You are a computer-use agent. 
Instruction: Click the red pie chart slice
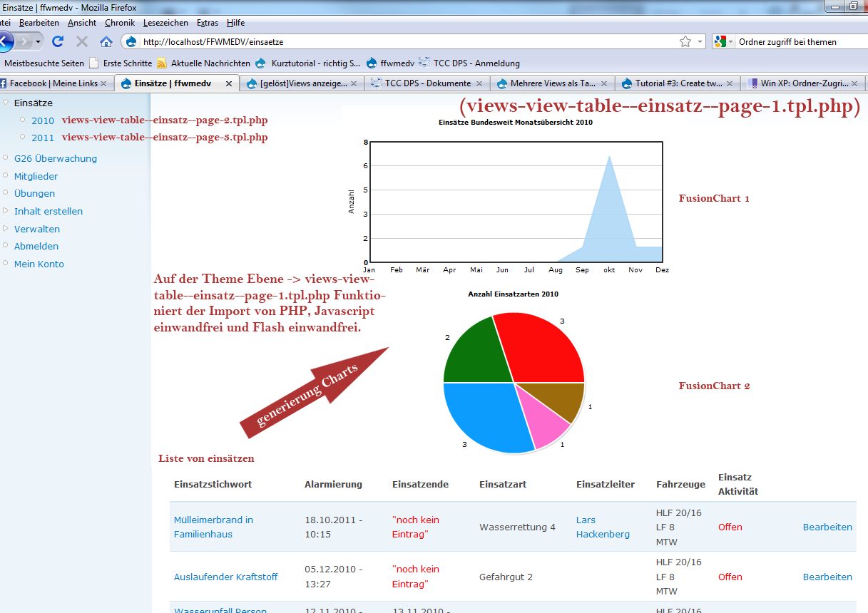[x=542, y=349]
